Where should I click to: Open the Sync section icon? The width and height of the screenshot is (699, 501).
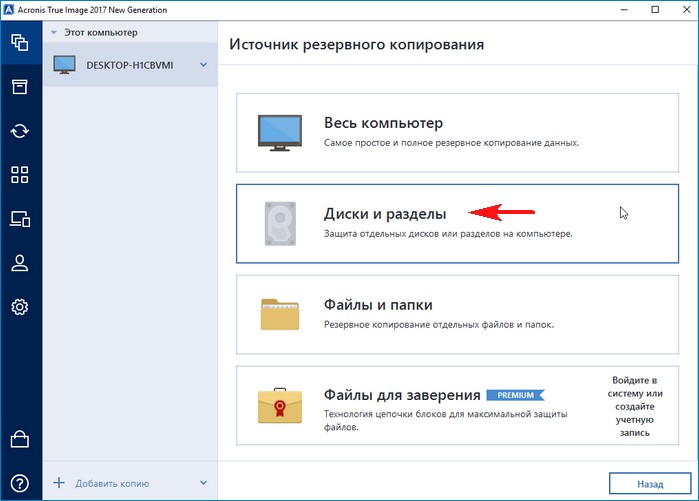[x=19, y=131]
